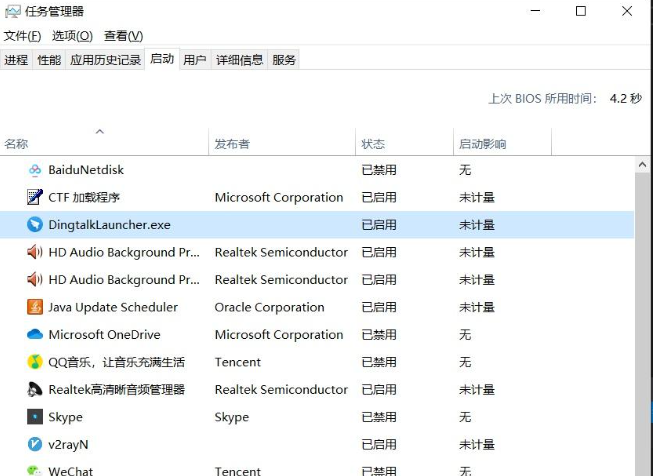This screenshot has width=653, height=476.
Task: Click the Task Manager title bar icon
Action: click(12, 11)
